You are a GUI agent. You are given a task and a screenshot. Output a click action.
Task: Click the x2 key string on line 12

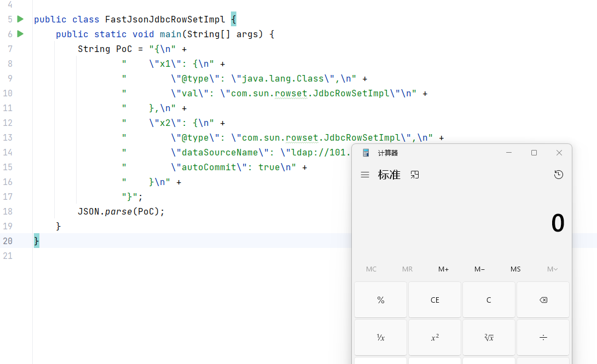(x=165, y=123)
